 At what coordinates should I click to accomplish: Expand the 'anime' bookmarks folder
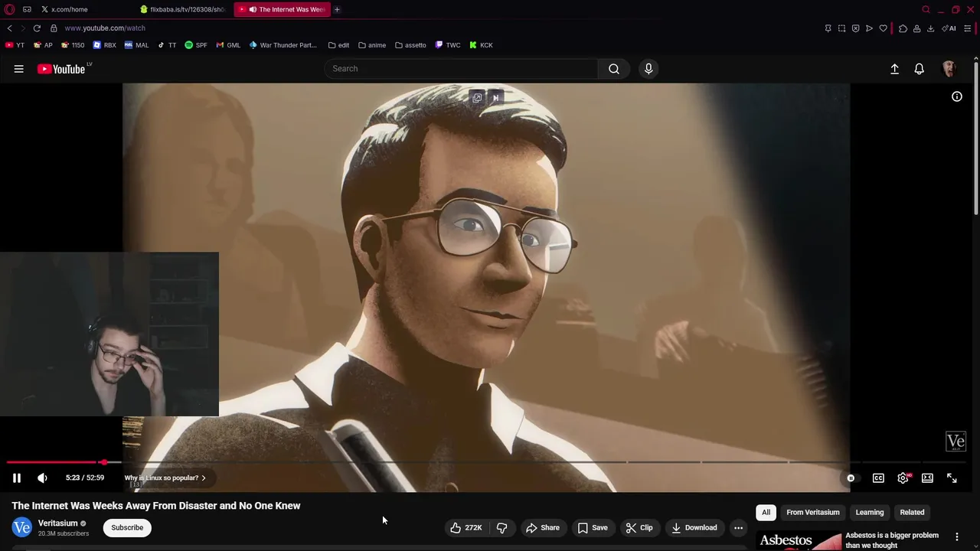[371, 45]
